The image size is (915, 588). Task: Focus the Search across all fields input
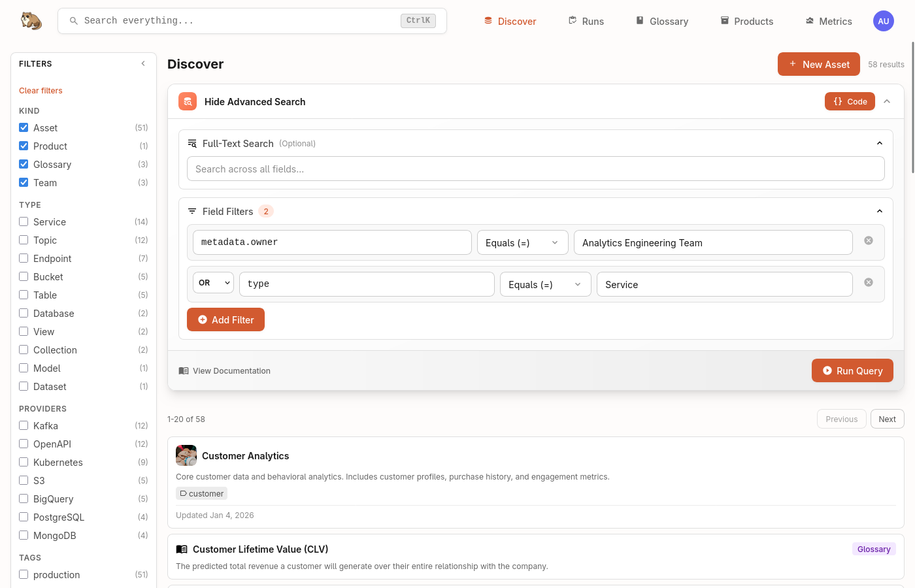pyautogui.click(x=535, y=169)
